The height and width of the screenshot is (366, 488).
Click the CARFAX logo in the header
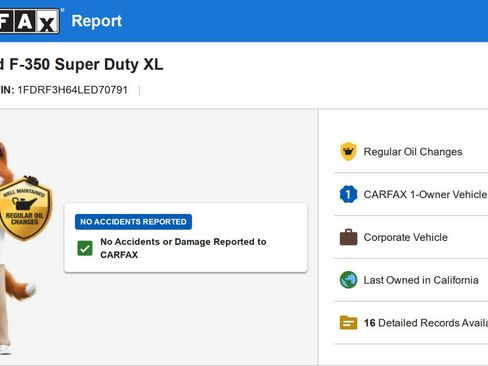coord(30,21)
